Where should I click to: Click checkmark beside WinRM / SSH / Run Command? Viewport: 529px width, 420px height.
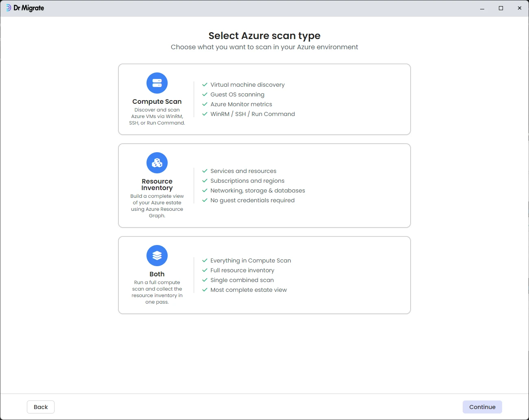205,114
